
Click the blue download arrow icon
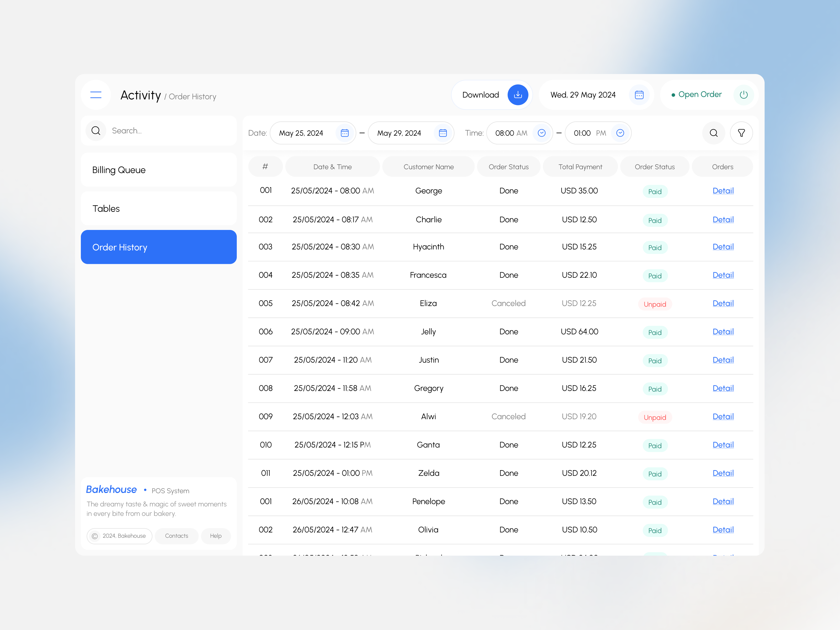pos(518,95)
